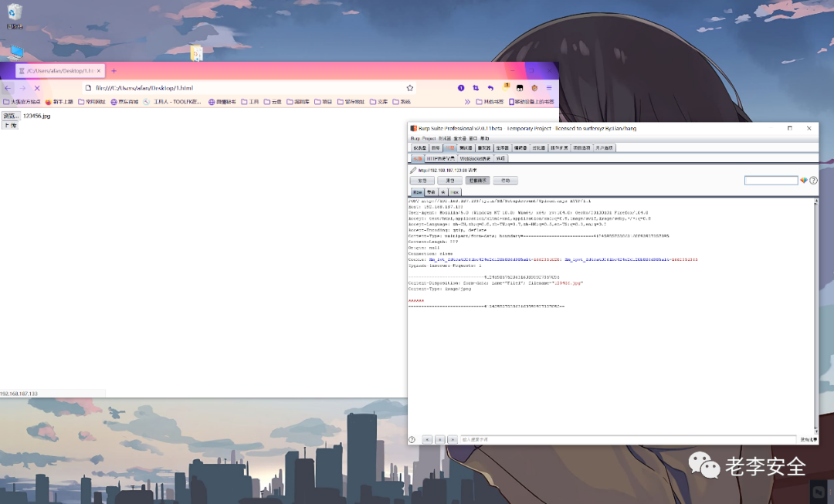Screen dimensions: 834x504
Task: Open the yellow extension with notification badge
Action: tap(505, 87)
